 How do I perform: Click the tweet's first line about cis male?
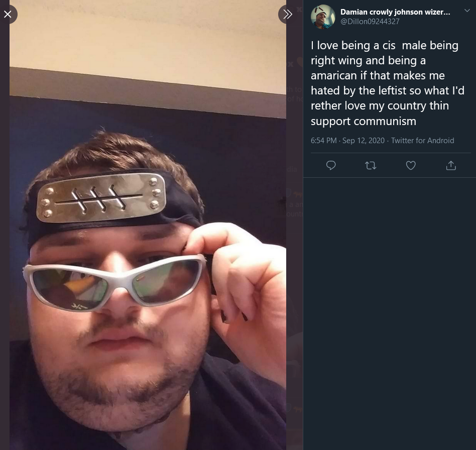click(384, 46)
